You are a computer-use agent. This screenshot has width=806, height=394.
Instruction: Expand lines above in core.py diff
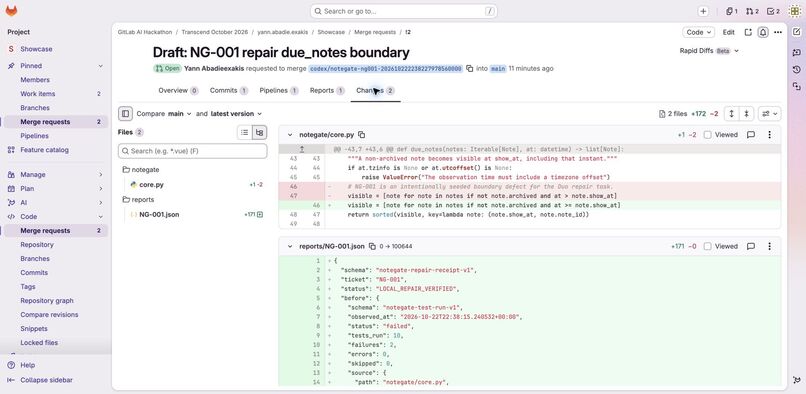pyautogui.click(x=302, y=149)
